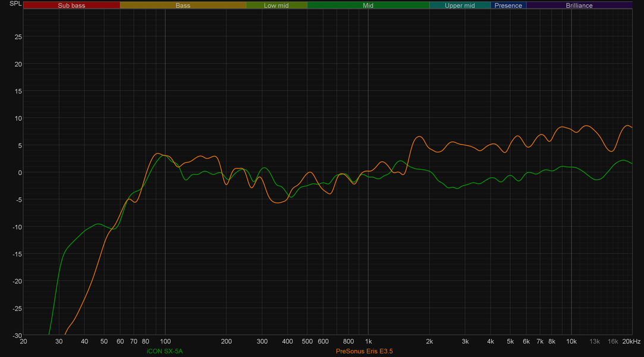Select the Bass frequency band
Screen dimensions: 644x357
point(183,5)
